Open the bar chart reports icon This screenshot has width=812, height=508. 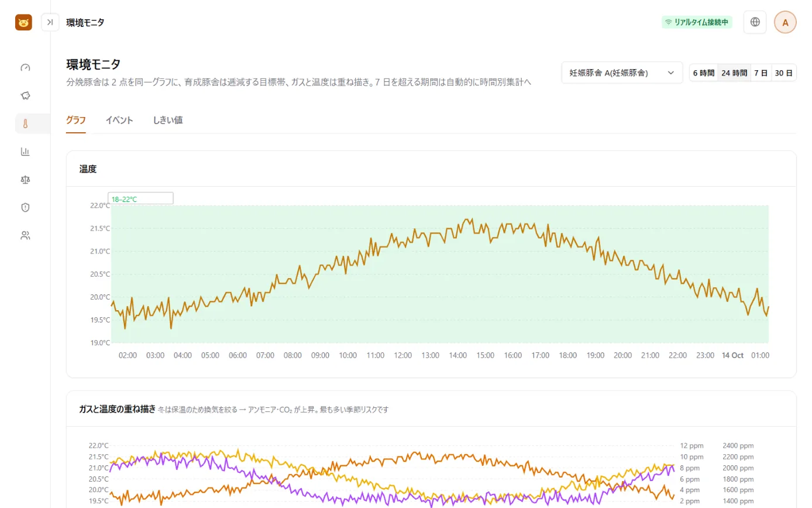coord(25,152)
